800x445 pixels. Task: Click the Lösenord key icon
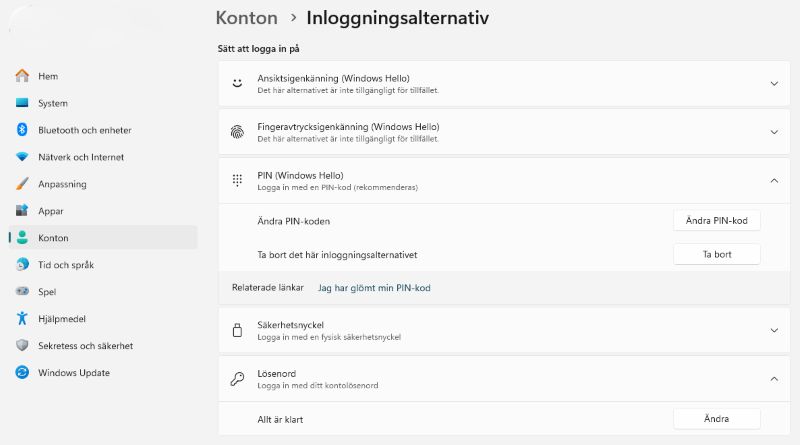(x=237, y=379)
